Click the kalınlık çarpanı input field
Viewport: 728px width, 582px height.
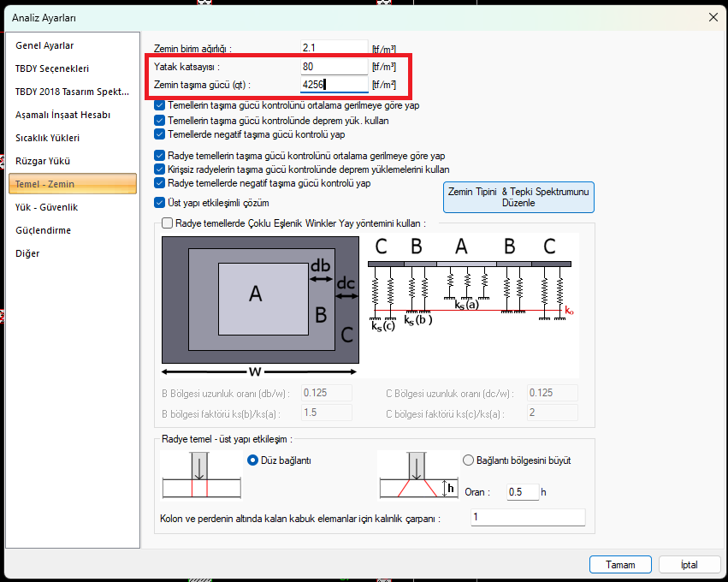tap(528, 517)
